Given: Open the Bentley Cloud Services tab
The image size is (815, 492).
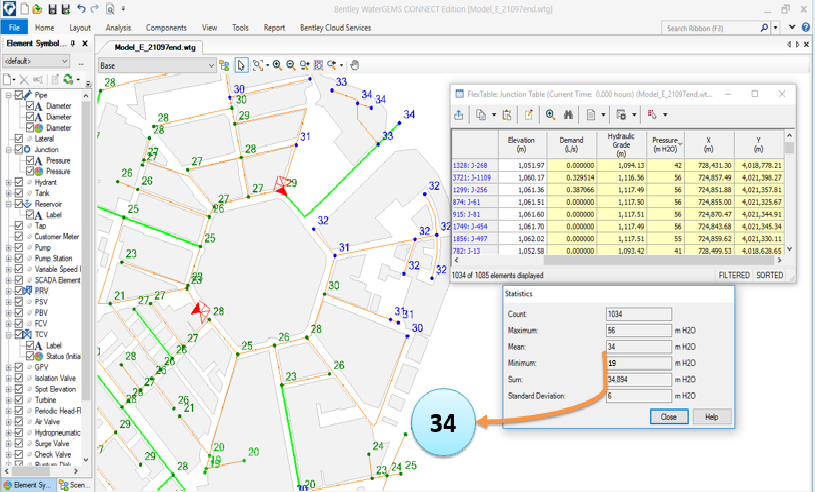Looking at the screenshot, I should click(335, 28).
